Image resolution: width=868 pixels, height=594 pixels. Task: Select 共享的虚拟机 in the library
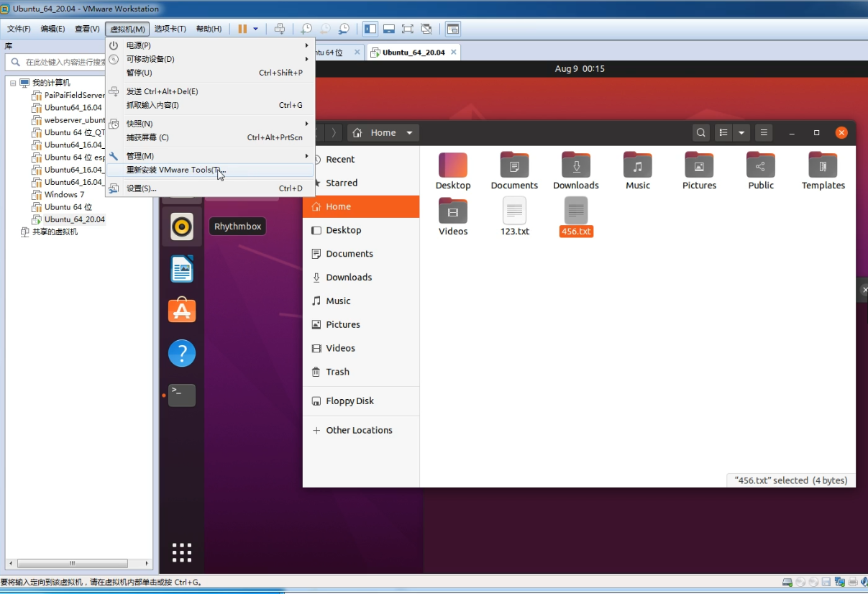click(x=55, y=232)
